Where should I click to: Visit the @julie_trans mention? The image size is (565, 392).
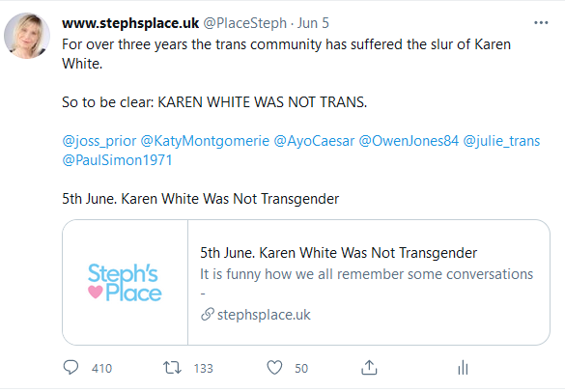pos(501,141)
